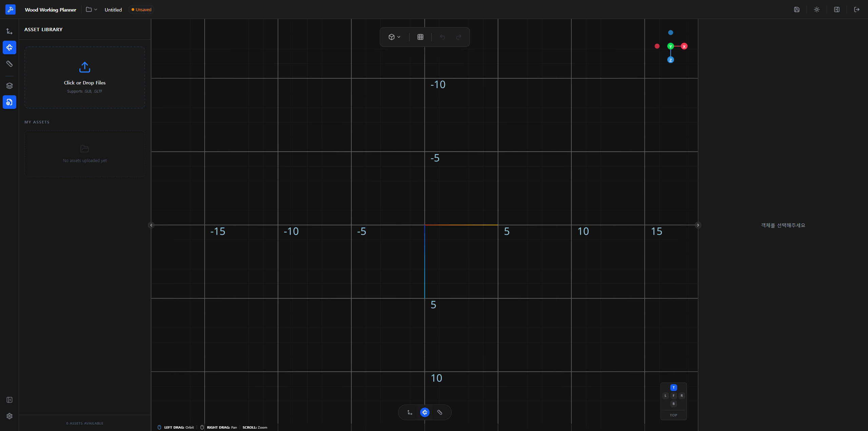This screenshot has width=868, height=431.
Task: Click the Untitled document name
Action: [x=113, y=10]
